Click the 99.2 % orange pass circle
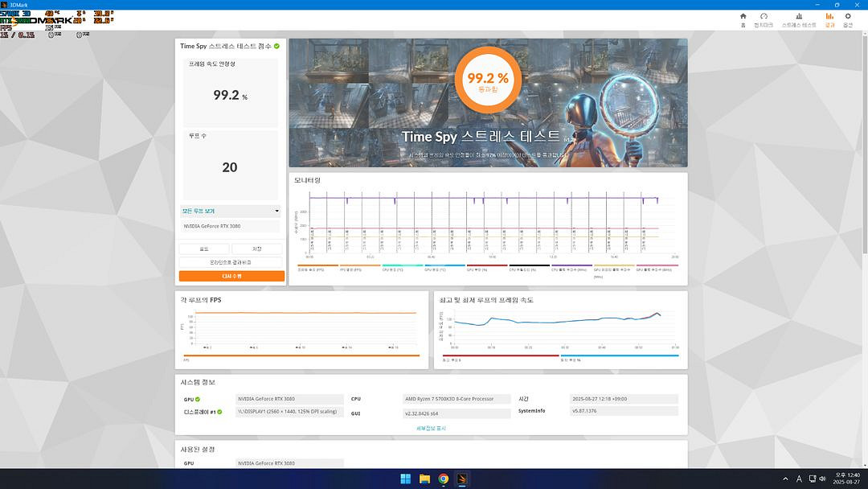This screenshot has height=489, width=868. [x=488, y=80]
